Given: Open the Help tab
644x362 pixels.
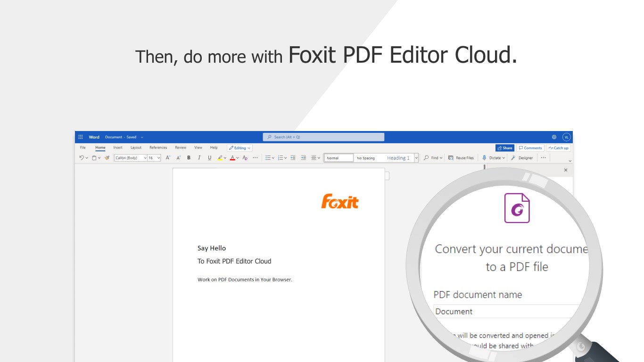Looking at the screenshot, I should [214, 148].
